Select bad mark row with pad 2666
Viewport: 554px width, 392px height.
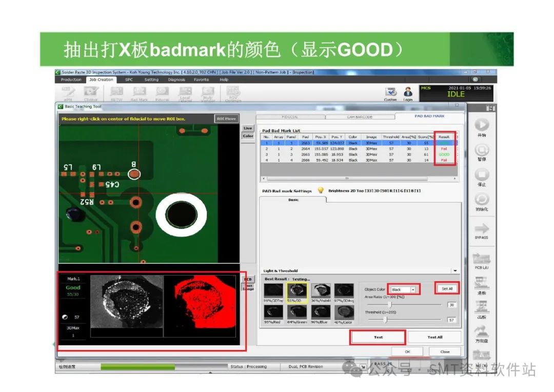click(359, 160)
